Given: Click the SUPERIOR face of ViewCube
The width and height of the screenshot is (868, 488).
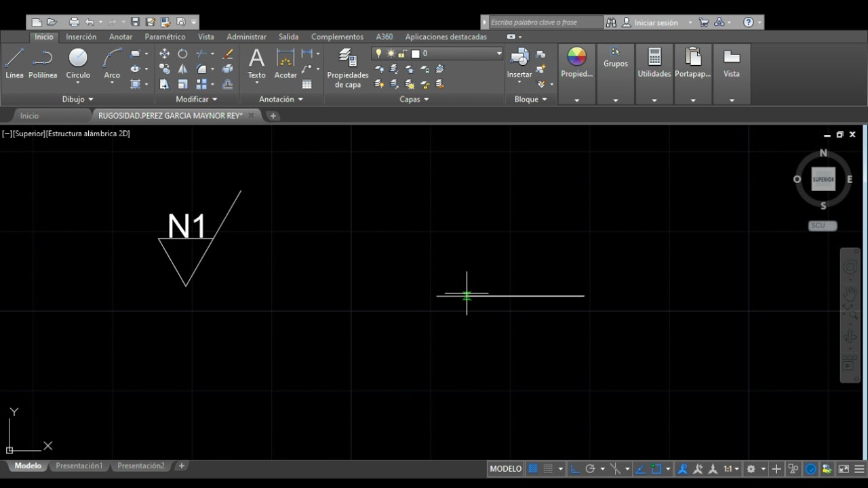Looking at the screenshot, I should (823, 179).
